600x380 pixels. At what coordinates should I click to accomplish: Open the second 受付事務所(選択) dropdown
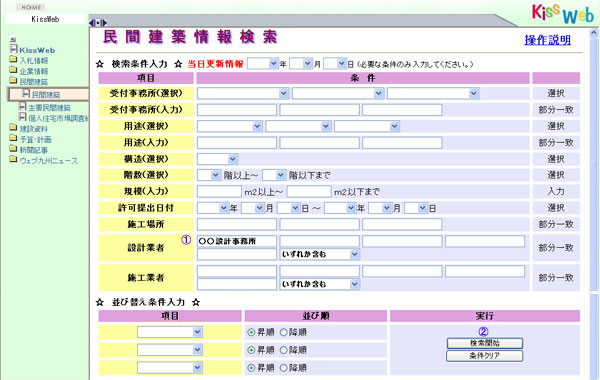tap(338, 93)
